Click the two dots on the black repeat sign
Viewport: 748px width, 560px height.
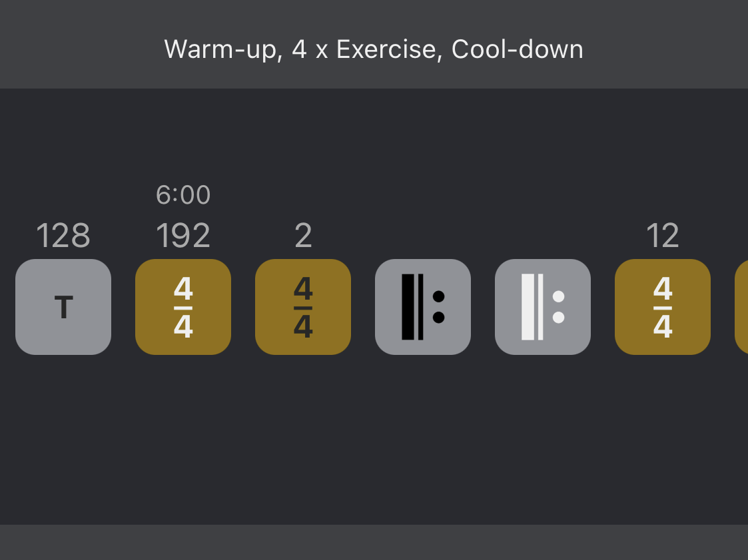coord(438,307)
